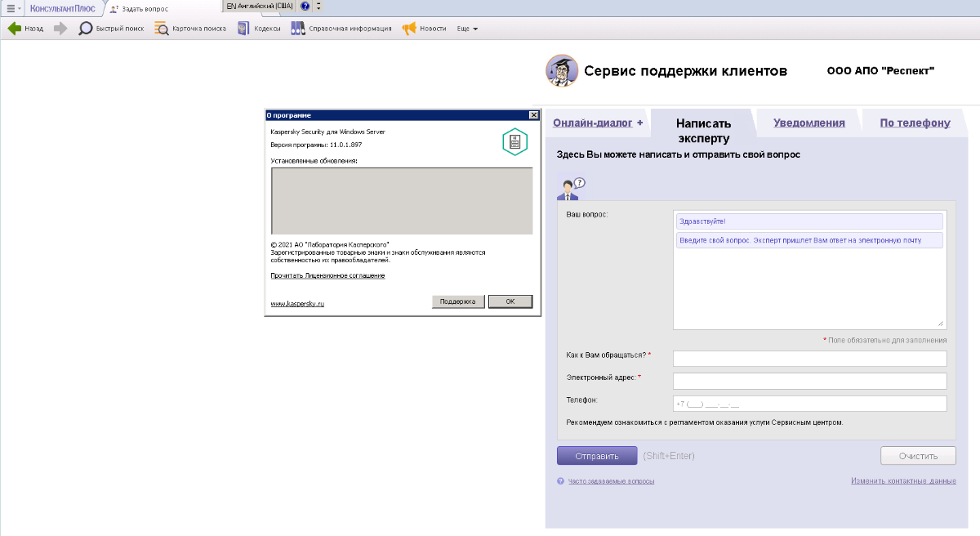This screenshot has width=980, height=536.
Task: Switch to the КонсультантПлюс tab
Action: [x=62, y=8]
